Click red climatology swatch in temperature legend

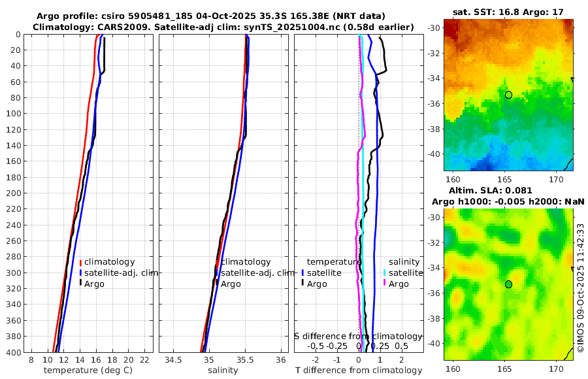[80, 262]
